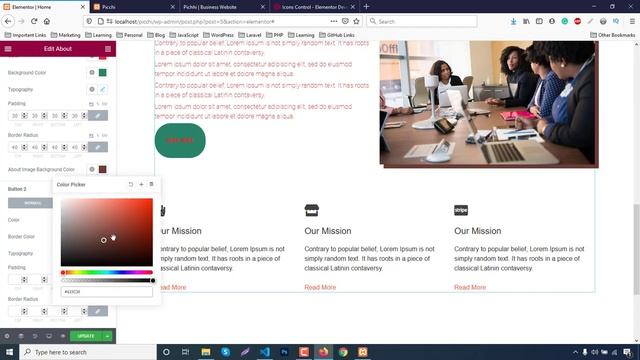The width and height of the screenshot is (640, 360).
Task: Click the opacity slider in Color Picker
Action: (107, 280)
